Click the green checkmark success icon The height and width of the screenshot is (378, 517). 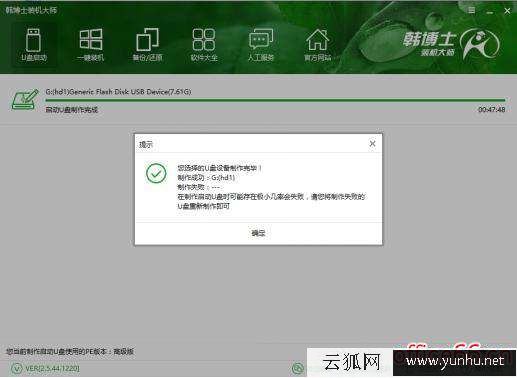(156, 173)
